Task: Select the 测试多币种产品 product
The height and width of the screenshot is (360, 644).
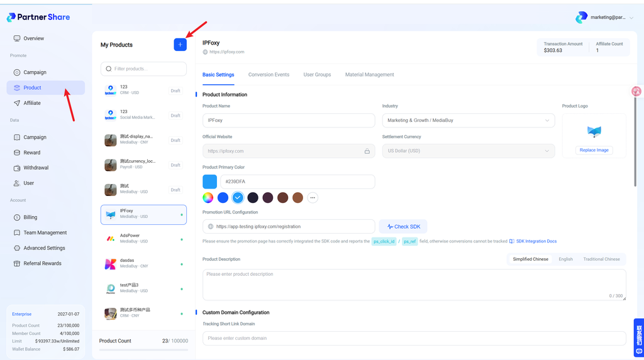Action: (x=143, y=314)
